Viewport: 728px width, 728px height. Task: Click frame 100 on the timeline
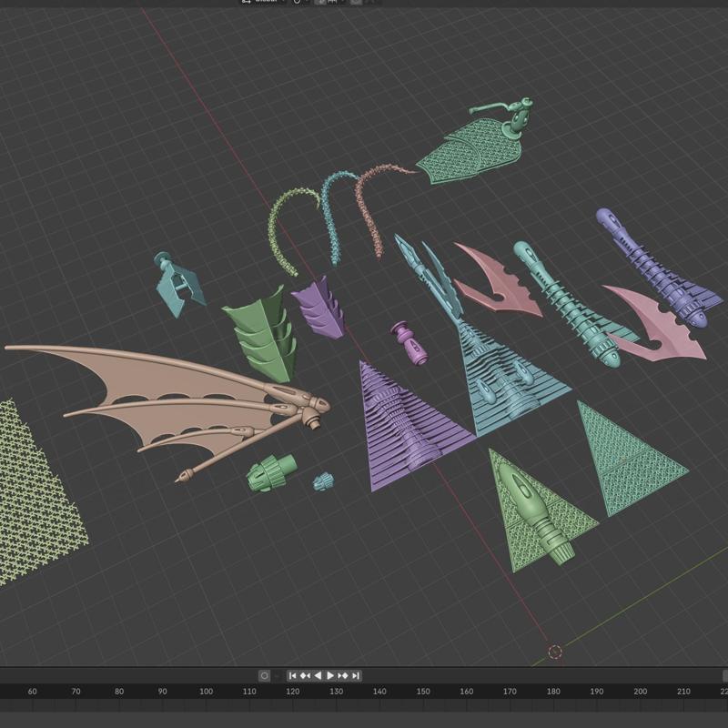pyautogui.click(x=206, y=693)
